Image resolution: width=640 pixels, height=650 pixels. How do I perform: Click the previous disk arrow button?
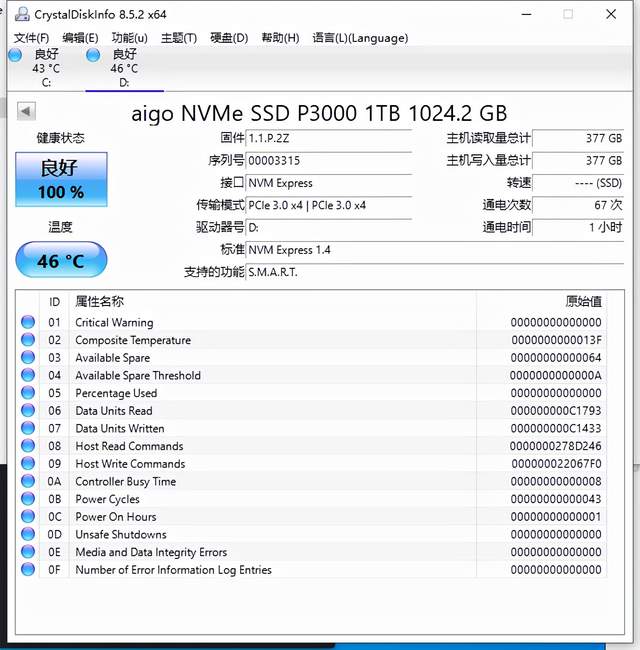[26, 111]
